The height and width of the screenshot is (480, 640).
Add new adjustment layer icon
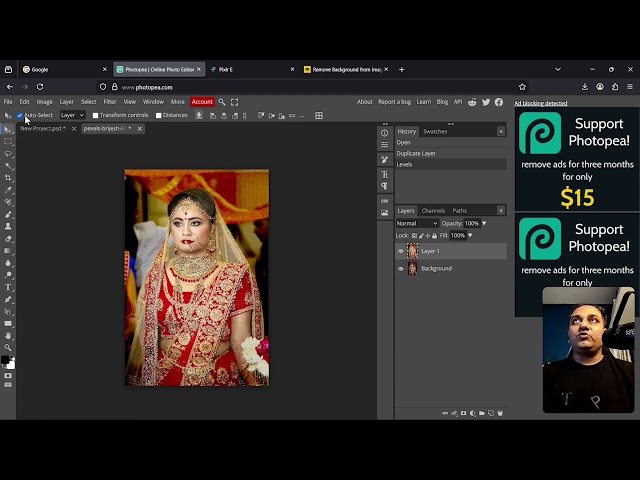[473, 413]
